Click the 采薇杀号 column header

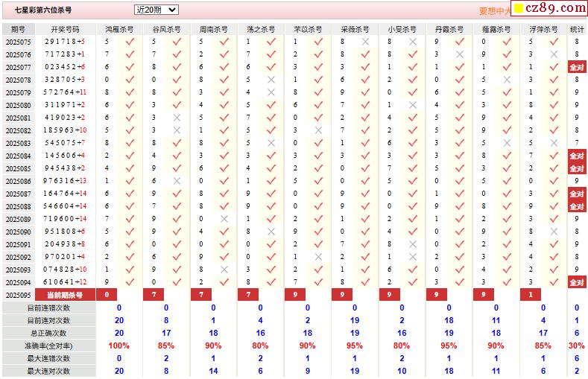[x=355, y=29]
